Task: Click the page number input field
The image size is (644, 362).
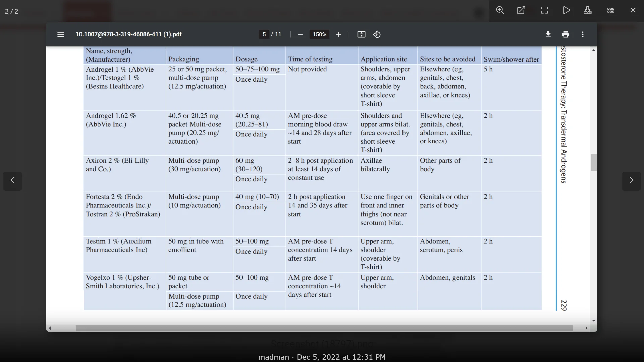Action: (x=264, y=34)
